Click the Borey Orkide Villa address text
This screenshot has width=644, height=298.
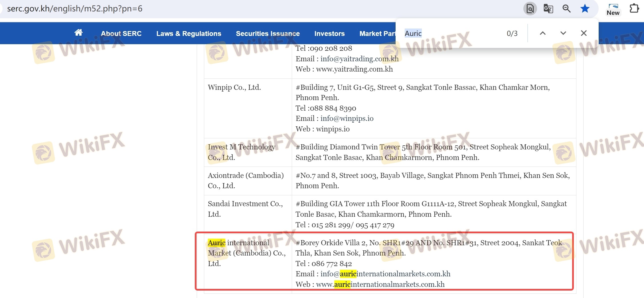click(429, 248)
